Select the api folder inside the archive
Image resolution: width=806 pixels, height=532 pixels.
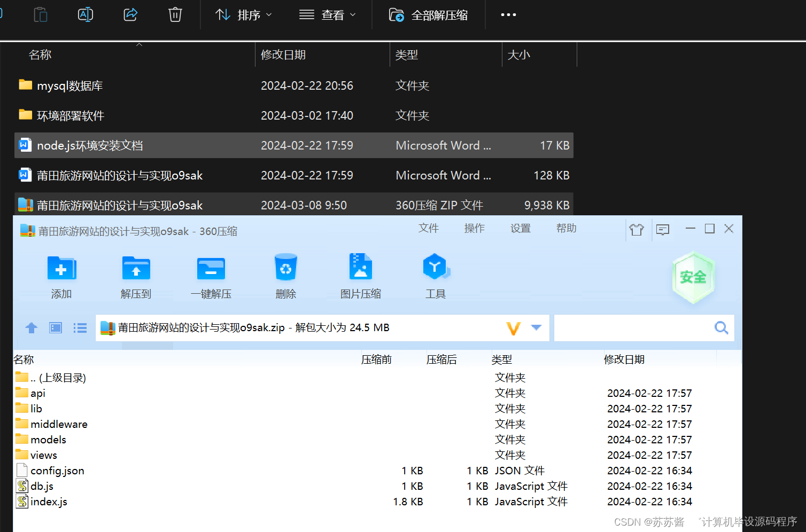coord(37,393)
